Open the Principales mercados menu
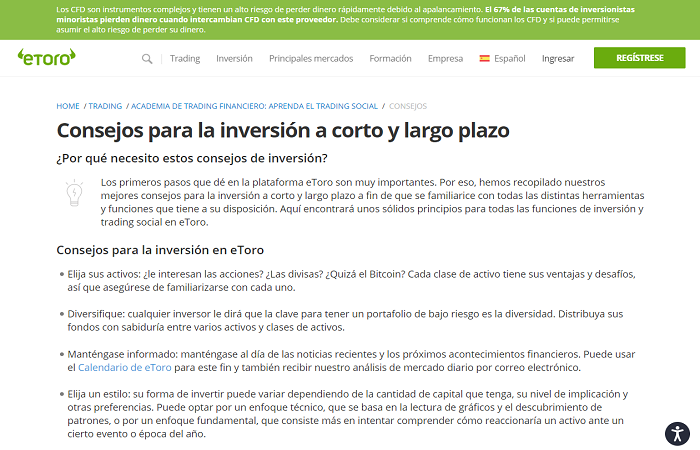The width and height of the screenshot is (700, 450). point(311,58)
